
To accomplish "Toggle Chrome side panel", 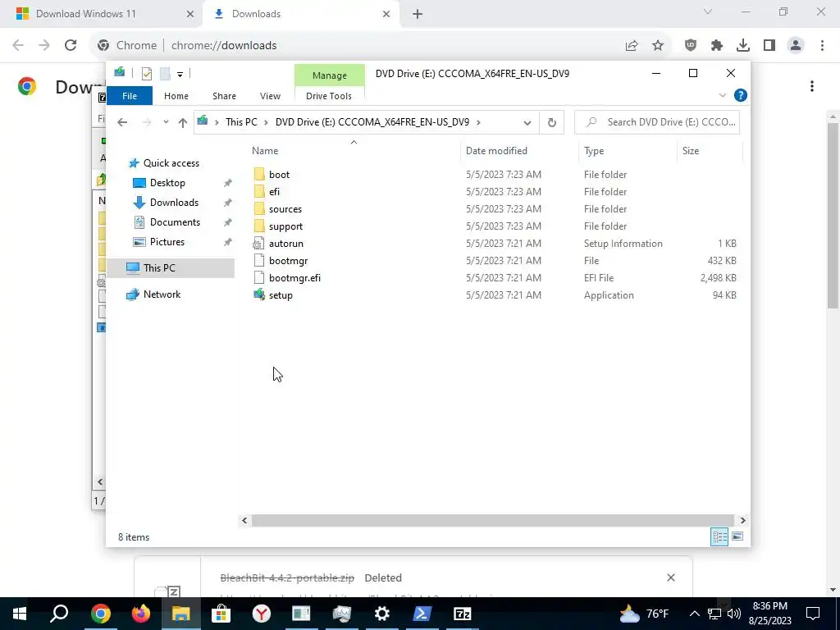I will tap(769, 46).
